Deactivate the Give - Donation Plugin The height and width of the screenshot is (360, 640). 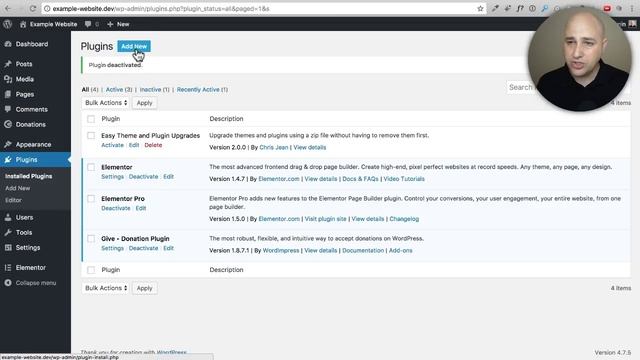coord(143,248)
